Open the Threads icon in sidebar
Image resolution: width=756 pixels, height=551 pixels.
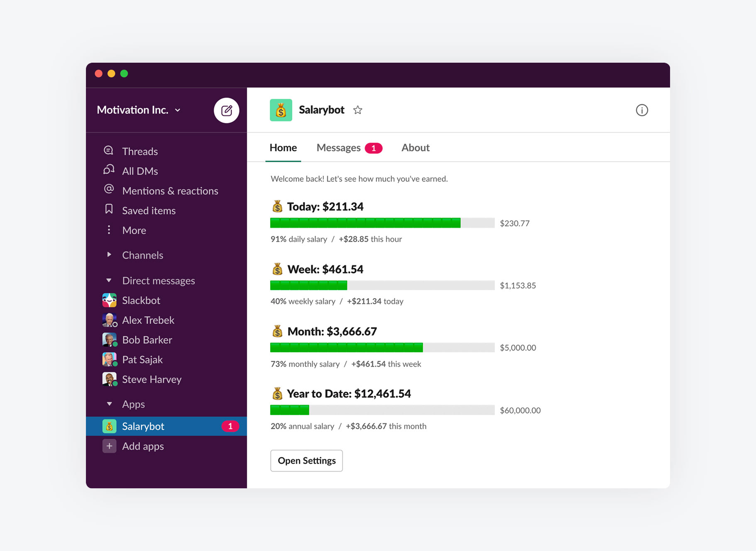pyautogui.click(x=109, y=150)
